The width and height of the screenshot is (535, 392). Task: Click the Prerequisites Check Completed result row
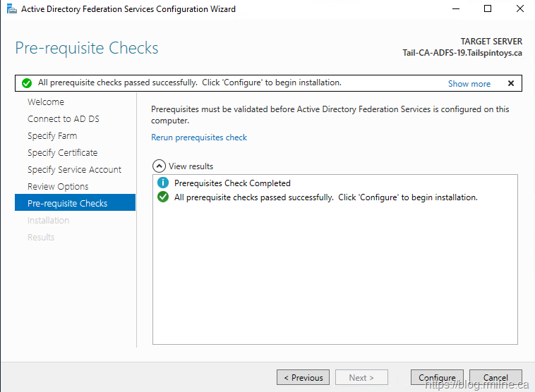coord(232,183)
